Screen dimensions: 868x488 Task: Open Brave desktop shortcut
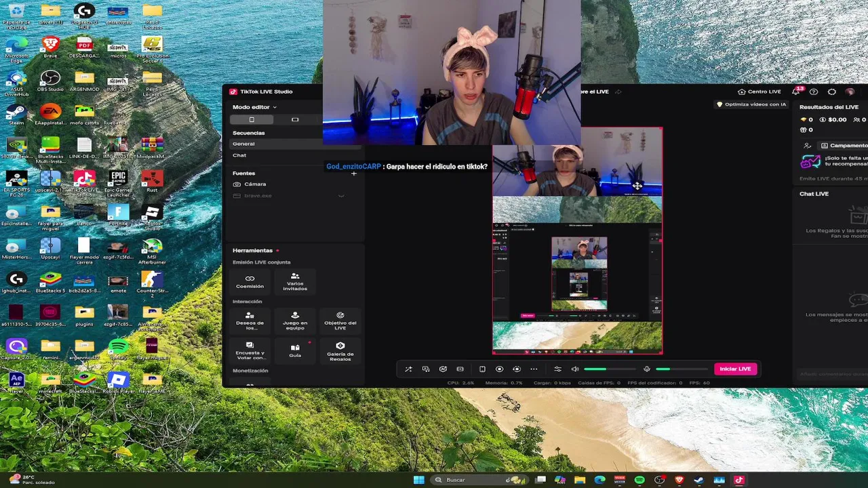50,47
